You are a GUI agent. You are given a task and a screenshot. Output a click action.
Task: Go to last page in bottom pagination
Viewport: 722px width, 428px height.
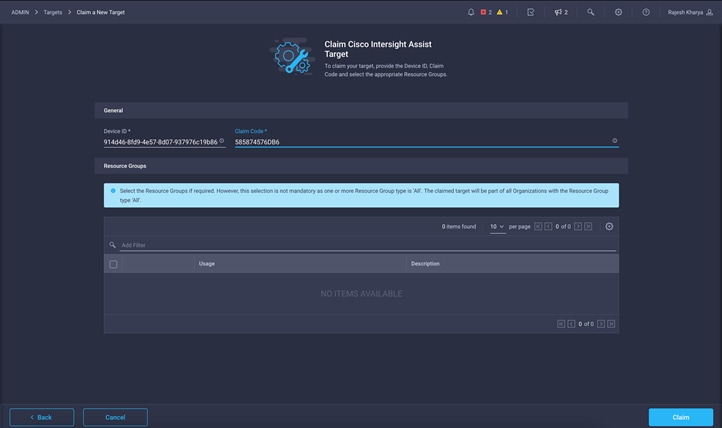click(611, 324)
